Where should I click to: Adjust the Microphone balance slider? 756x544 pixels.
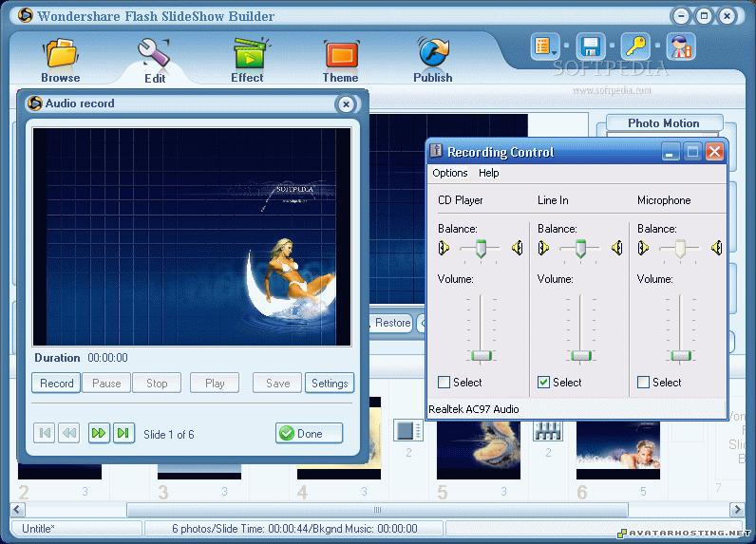point(680,248)
